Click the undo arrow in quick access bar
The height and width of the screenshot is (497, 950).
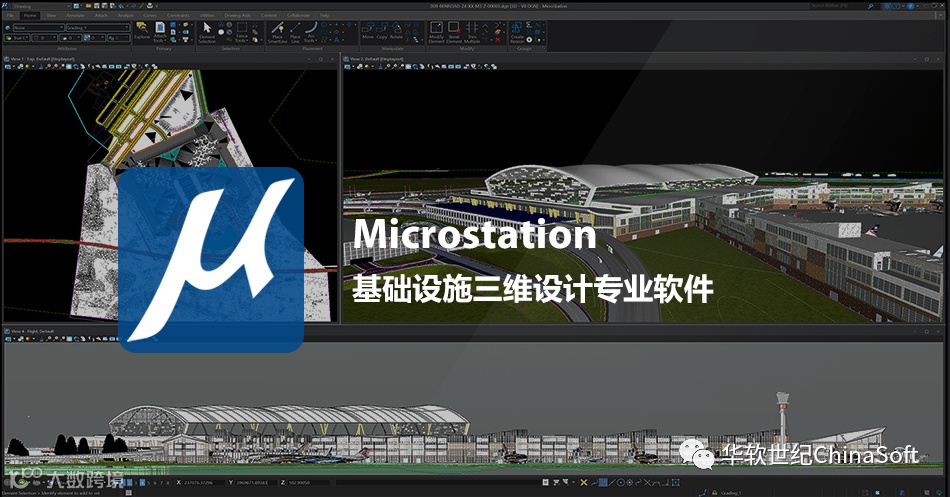point(121,6)
